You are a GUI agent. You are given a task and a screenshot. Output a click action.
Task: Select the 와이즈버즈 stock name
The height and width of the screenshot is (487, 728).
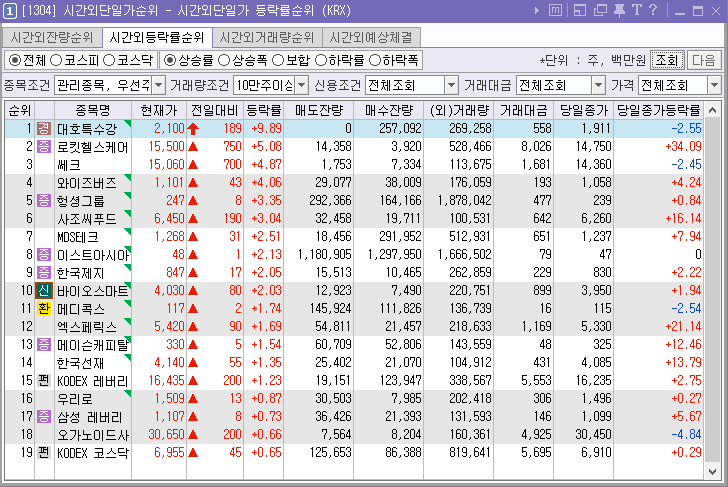pyautogui.click(x=86, y=183)
